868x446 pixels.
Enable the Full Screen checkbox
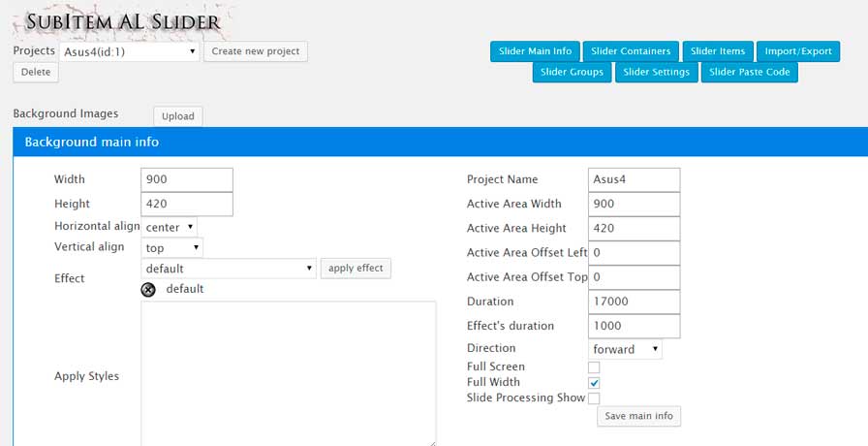(594, 366)
